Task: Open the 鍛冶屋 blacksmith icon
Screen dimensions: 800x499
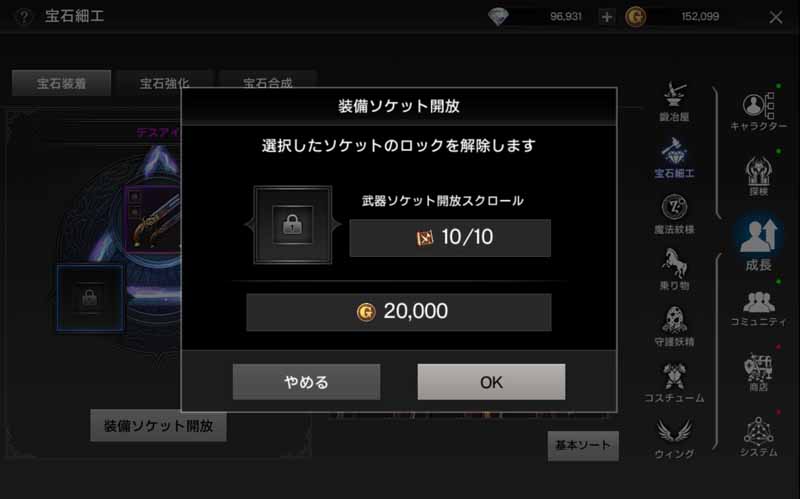Action: click(x=674, y=102)
